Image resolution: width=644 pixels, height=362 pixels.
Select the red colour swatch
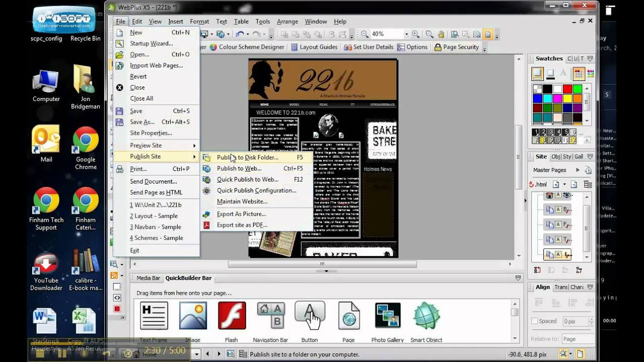[x=567, y=89]
